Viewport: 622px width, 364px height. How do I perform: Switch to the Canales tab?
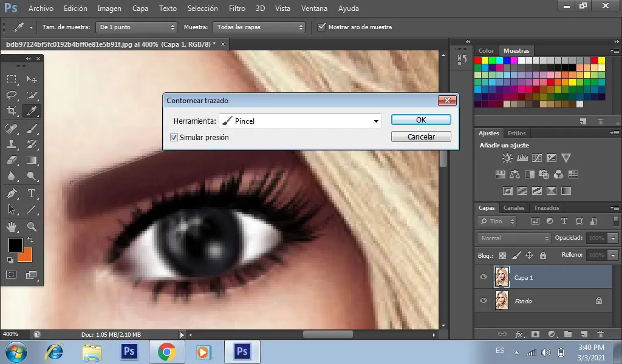pyautogui.click(x=514, y=207)
